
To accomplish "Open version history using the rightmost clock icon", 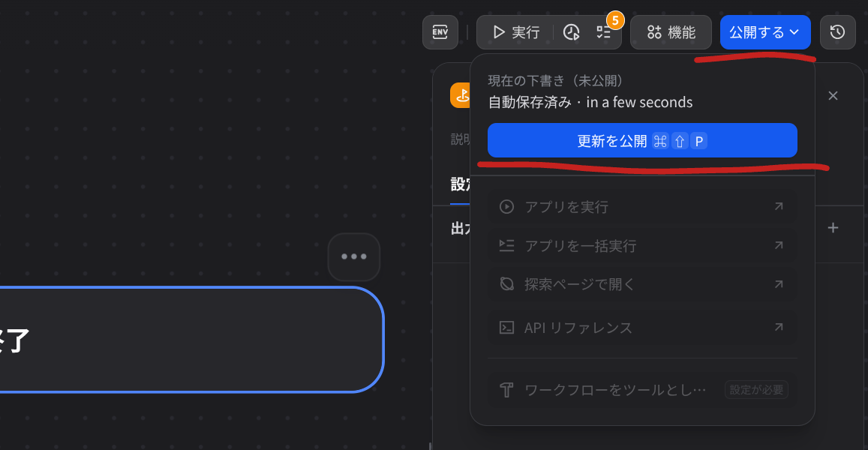I will pos(837,31).
